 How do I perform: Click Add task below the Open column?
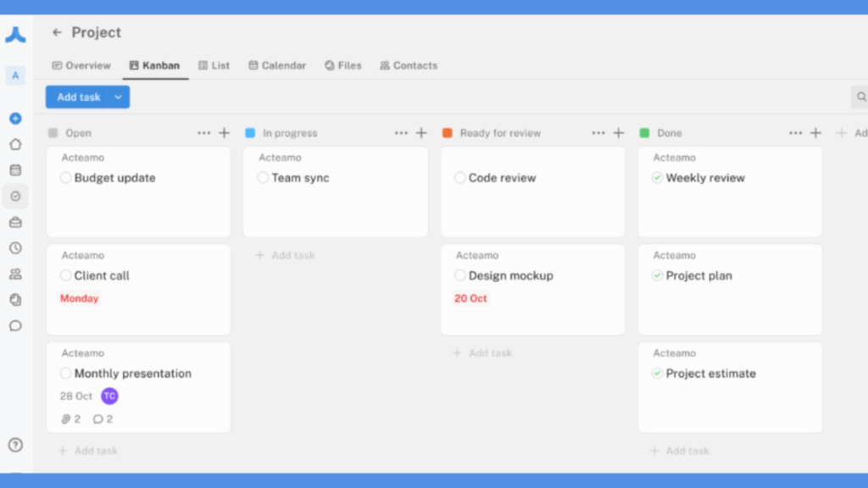coord(88,451)
